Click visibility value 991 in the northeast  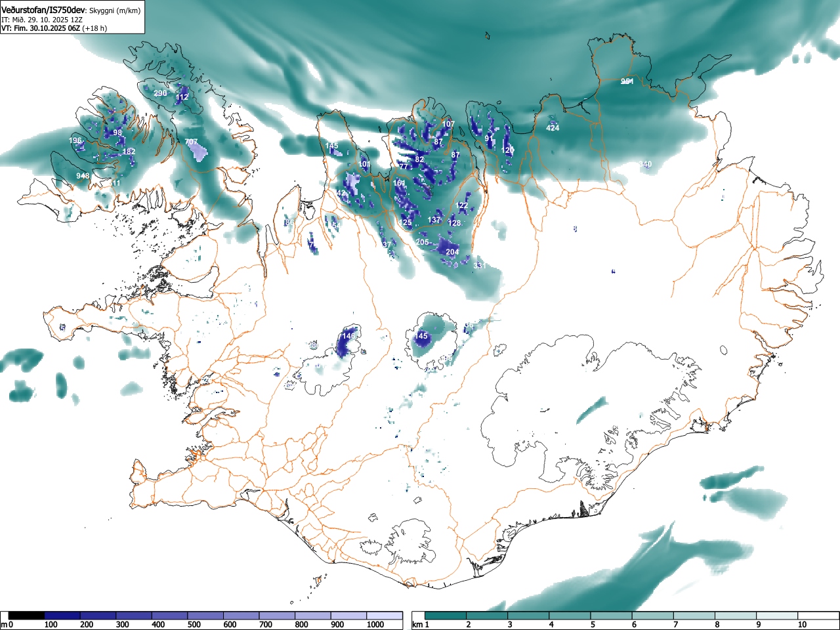click(x=627, y=81)
